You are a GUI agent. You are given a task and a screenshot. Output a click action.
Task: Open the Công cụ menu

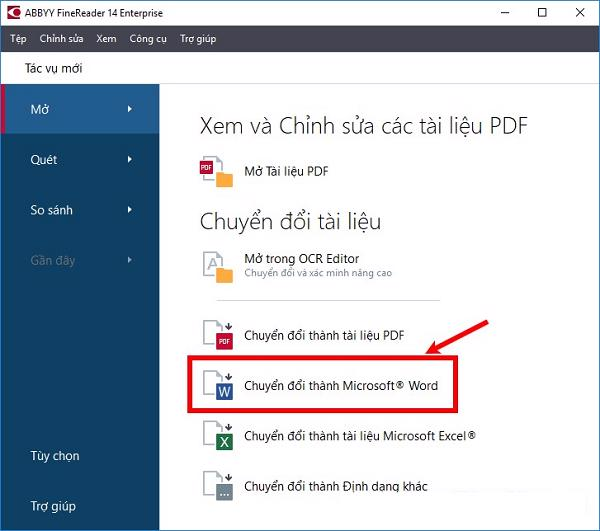(148, 39)
